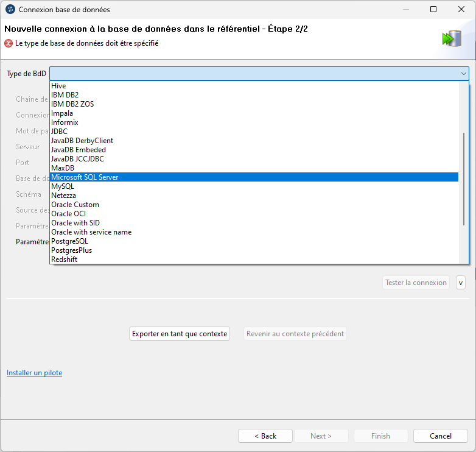Pick MaxDB from the list
Viewport: 476px width, 452px height.
click(x=254, y=168)
